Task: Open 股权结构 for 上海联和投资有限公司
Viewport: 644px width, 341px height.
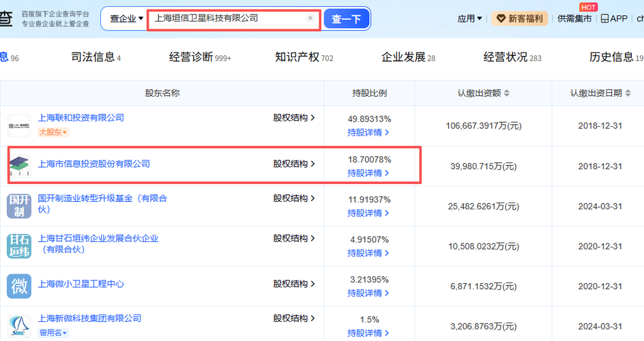Action: 294,118
